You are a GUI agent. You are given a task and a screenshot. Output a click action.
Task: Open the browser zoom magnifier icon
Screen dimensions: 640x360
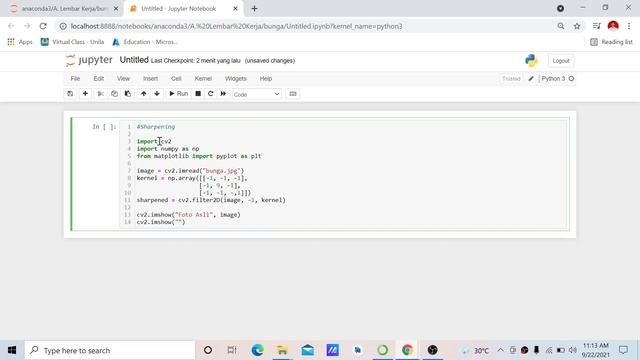pos(561,26)
